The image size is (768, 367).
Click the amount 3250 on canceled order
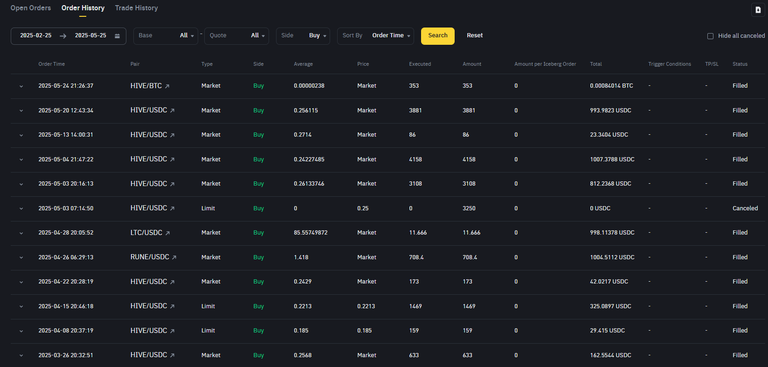(469, 208)
